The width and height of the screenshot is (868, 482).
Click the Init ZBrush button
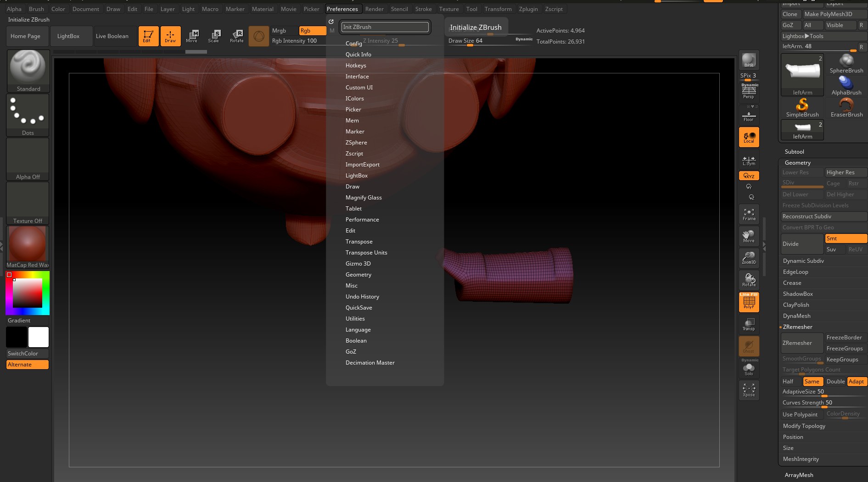pos(385,27)
